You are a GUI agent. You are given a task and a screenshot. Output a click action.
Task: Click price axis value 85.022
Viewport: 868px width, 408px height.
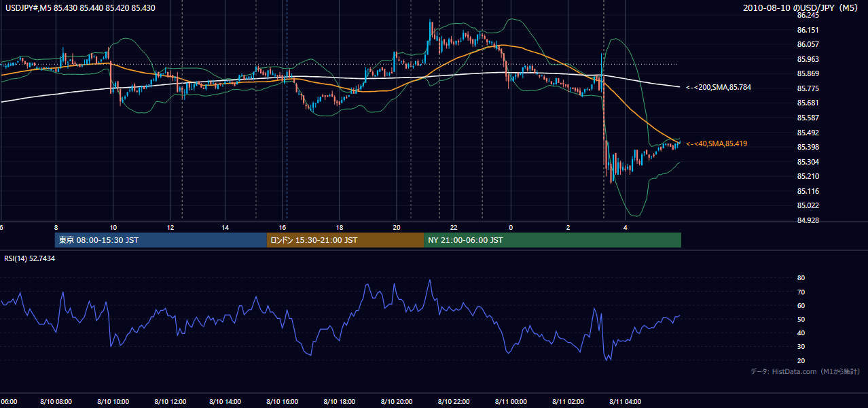pos(808,205)
